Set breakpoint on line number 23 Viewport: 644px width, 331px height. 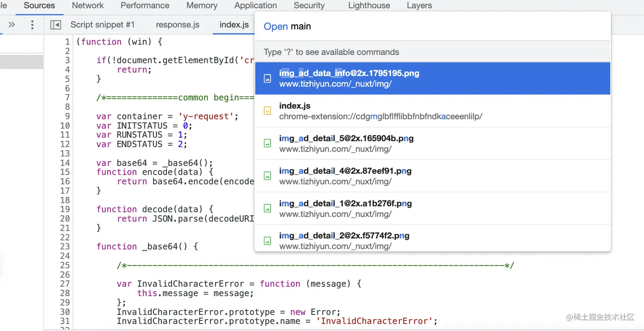click(x=65, y=247)
